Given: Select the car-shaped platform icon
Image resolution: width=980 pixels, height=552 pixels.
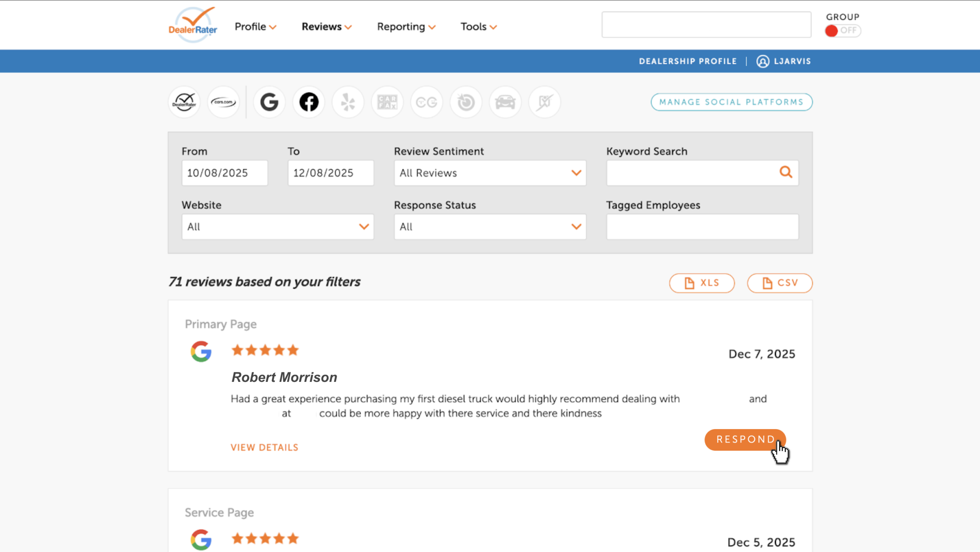Looking at the screenshot, I should (505, 102).
